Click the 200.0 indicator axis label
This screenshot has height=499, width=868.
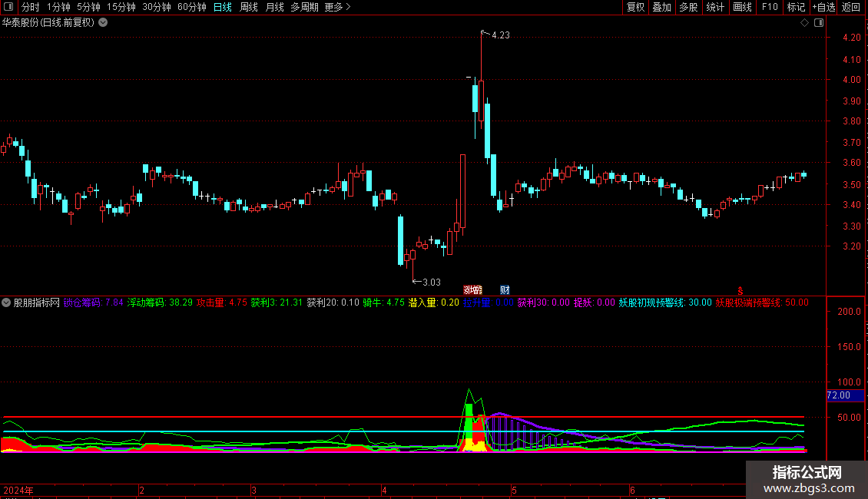coord(849,312)
